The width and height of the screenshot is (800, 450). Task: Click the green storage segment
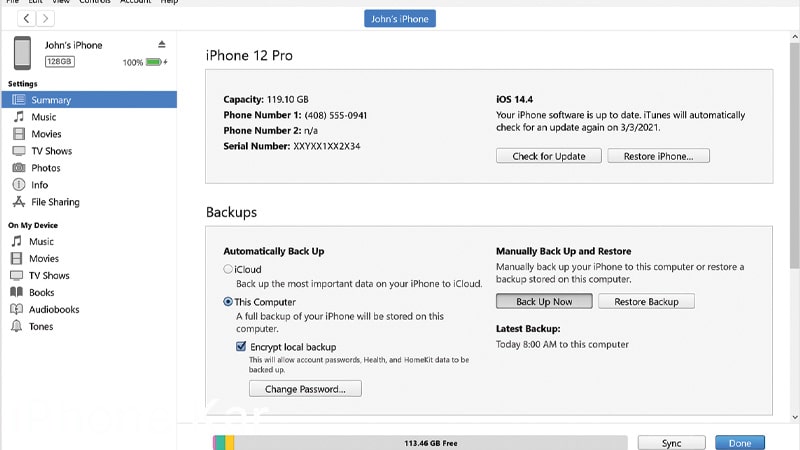pyautogui.click(x=219, y=442)
